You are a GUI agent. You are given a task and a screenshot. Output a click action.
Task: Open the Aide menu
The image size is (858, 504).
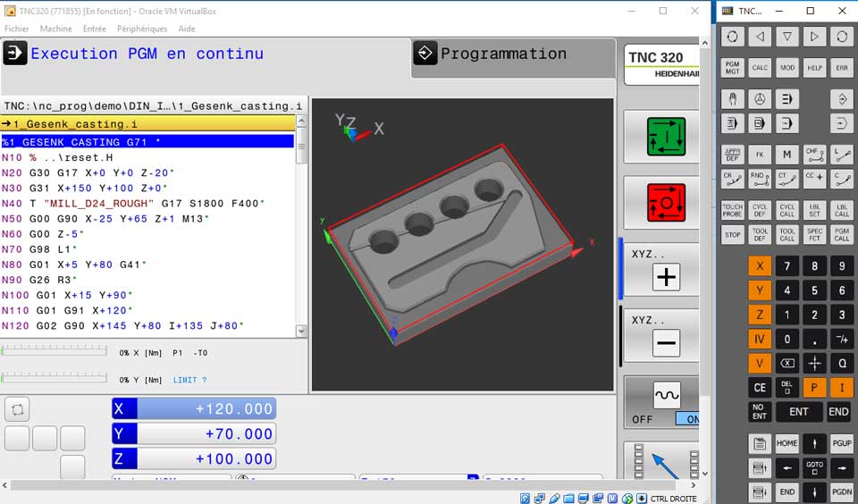(x=187, y=29)
